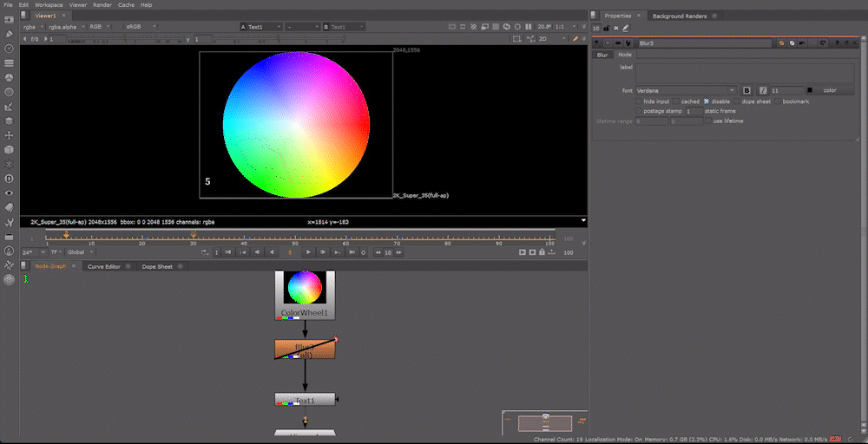Click the play forward button

tap(308, 252)
